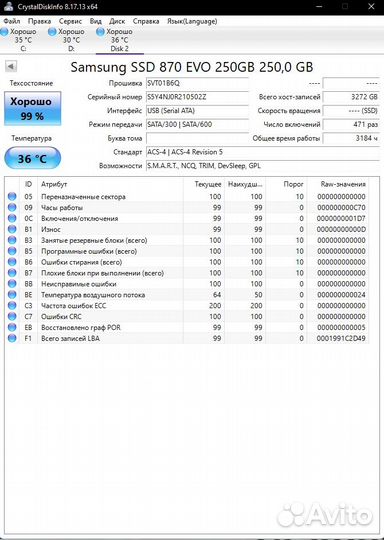Click raw value 000000000C70
The width and height of the screenshot is (384, 540).
tap(341, 208)
